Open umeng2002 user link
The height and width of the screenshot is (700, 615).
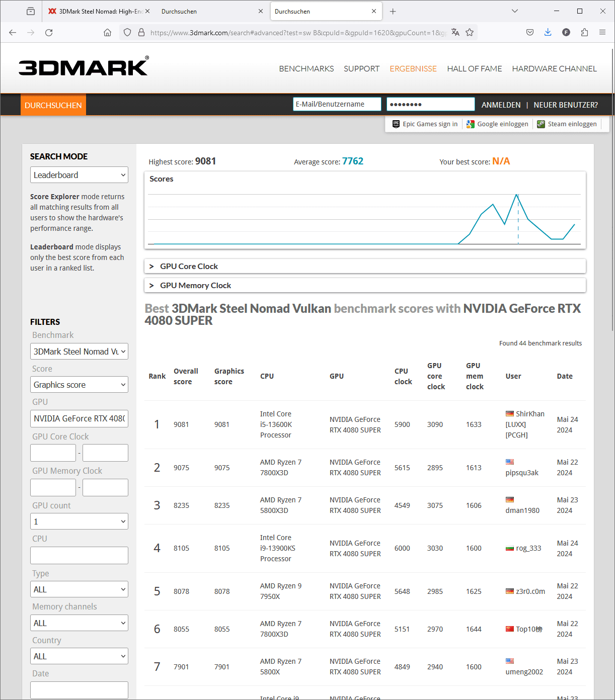pyautogui.click(x=524, y=672)
